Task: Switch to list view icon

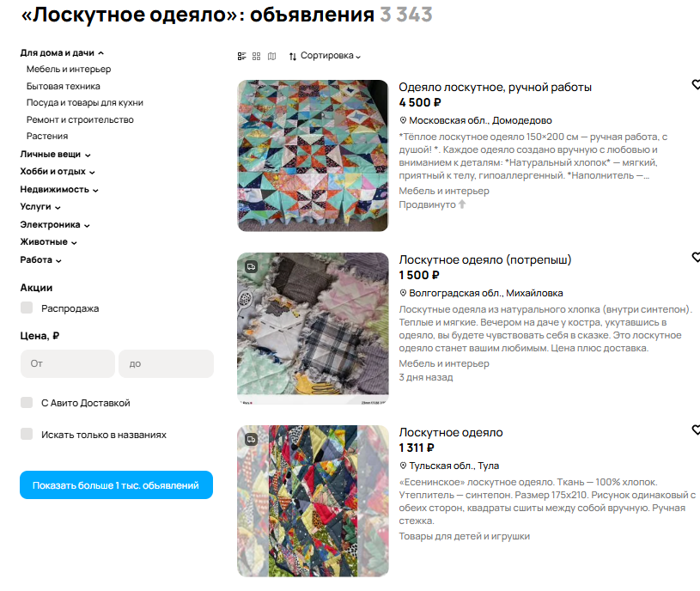Action: click(x=241, y=56)
